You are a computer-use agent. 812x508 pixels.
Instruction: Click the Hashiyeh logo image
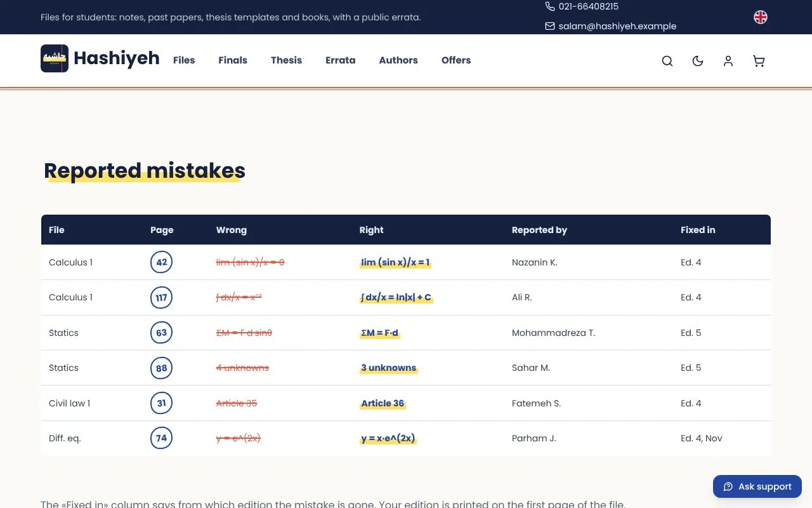pyautogui.click(x=55, y=58)
